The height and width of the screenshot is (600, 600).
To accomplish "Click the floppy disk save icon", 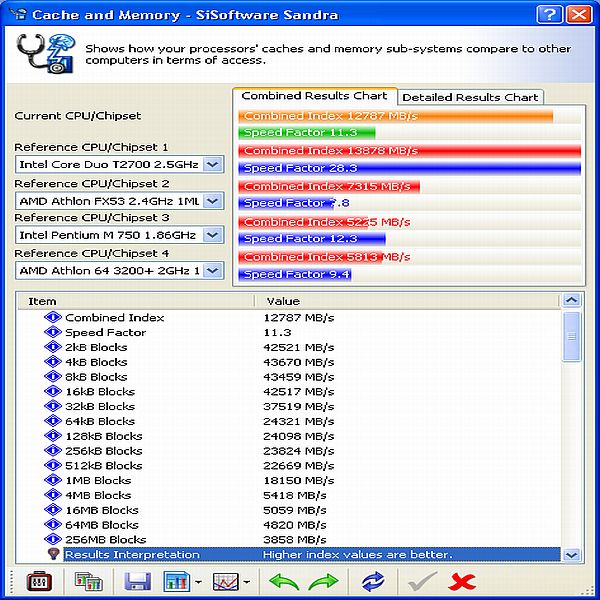I will pyautogui.click(x=137, y=582).
